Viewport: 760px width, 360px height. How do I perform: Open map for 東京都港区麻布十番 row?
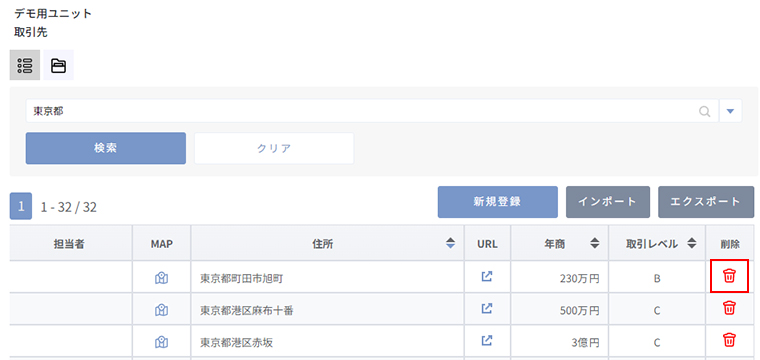[x=161, y=310]
